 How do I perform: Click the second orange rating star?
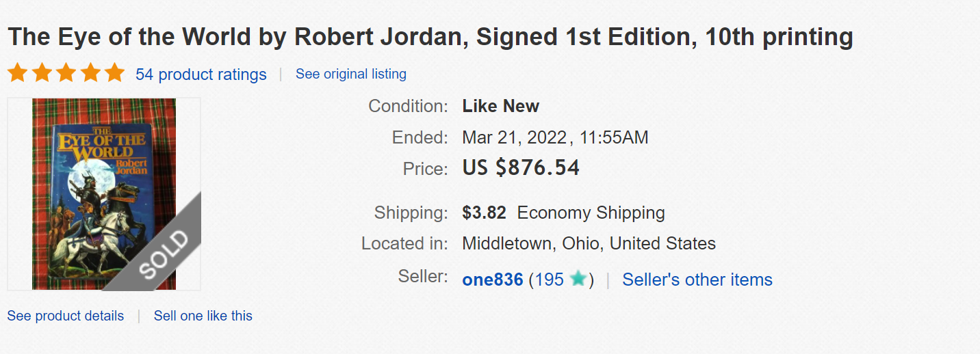pyautogui.click(x=42, y=73)
